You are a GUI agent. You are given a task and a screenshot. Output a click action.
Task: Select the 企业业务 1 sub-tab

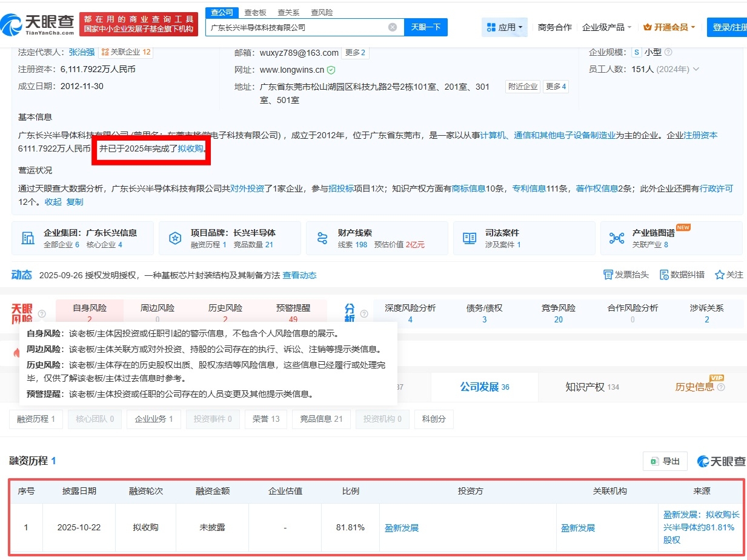pyautogui.click(x=154, y=419)
